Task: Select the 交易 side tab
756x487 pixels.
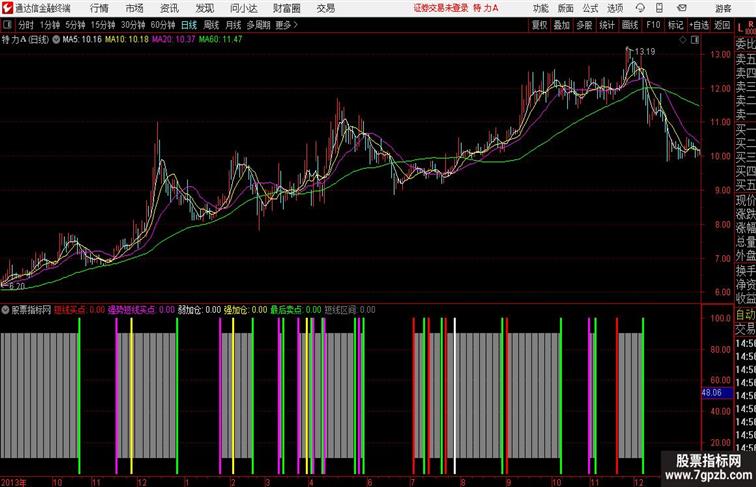Action: coord(745,329)
